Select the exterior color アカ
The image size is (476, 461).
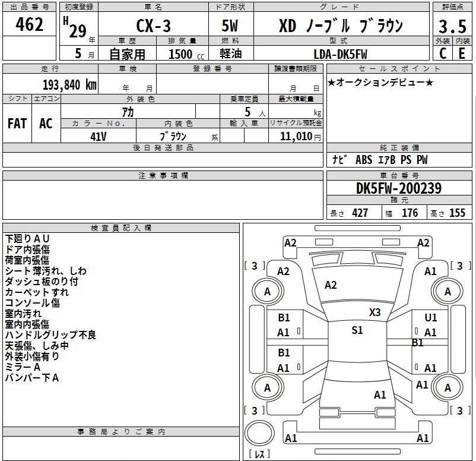click(x=128, y=112)
